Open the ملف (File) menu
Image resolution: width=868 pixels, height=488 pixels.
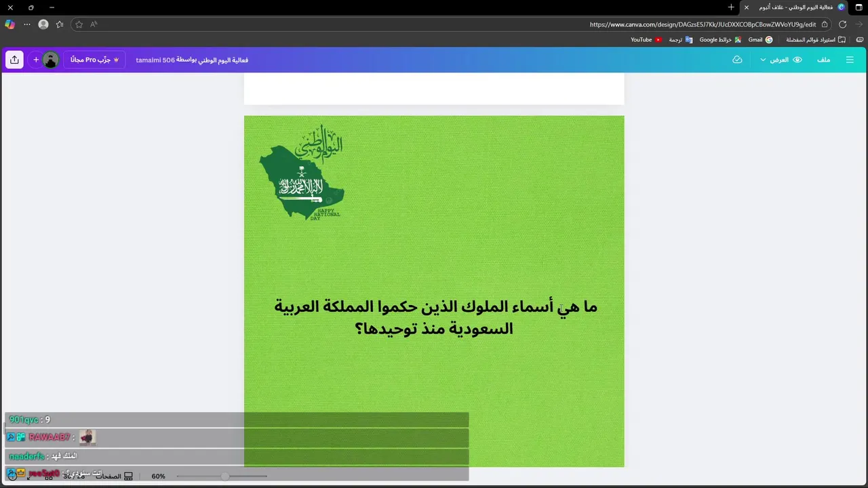tap(823, 60)
